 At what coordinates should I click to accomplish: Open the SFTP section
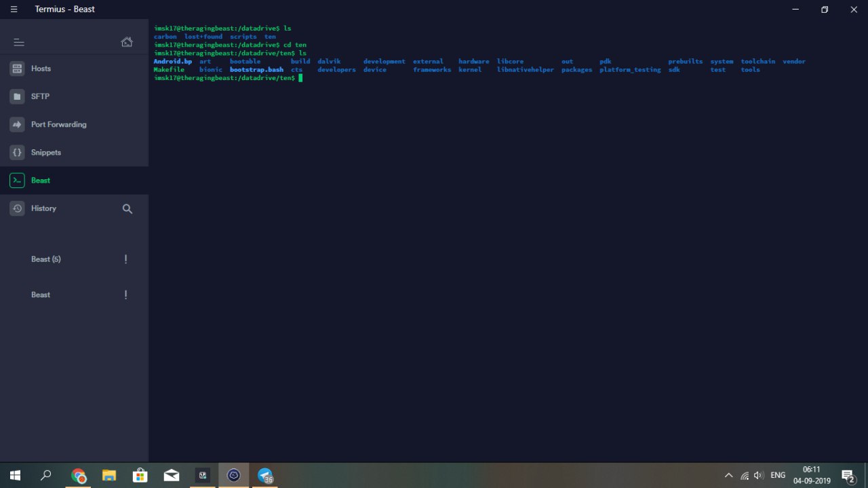tap(74, 96)
